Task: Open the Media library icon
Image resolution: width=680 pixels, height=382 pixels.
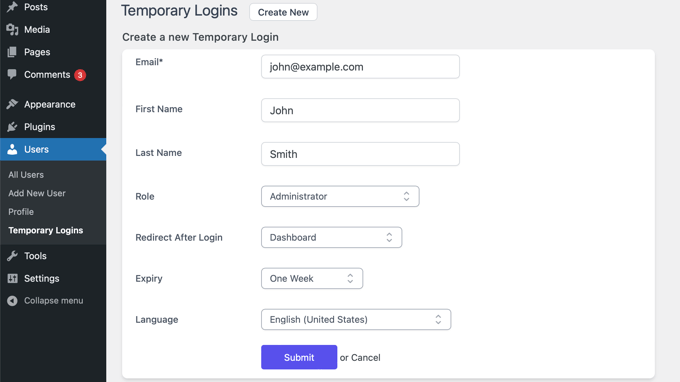Action: (12, 29)
